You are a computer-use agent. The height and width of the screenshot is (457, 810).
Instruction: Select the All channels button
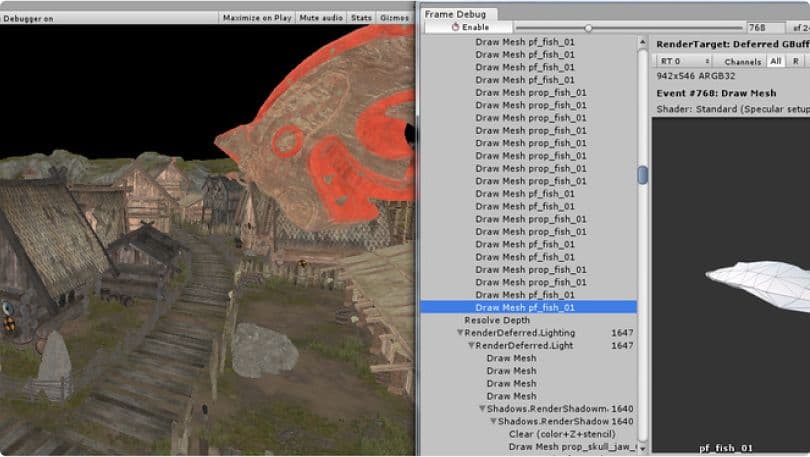[x=775, y=62]
